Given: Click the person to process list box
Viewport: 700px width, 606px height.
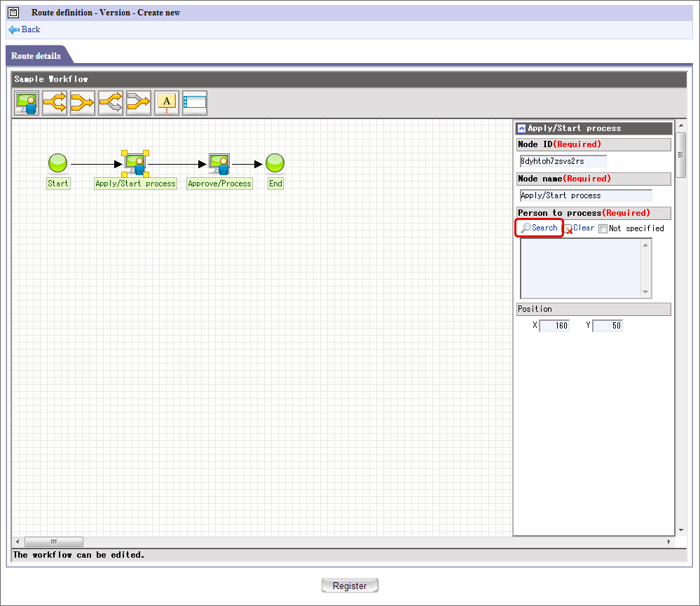Looking at the screenshot, I should 580,268.
